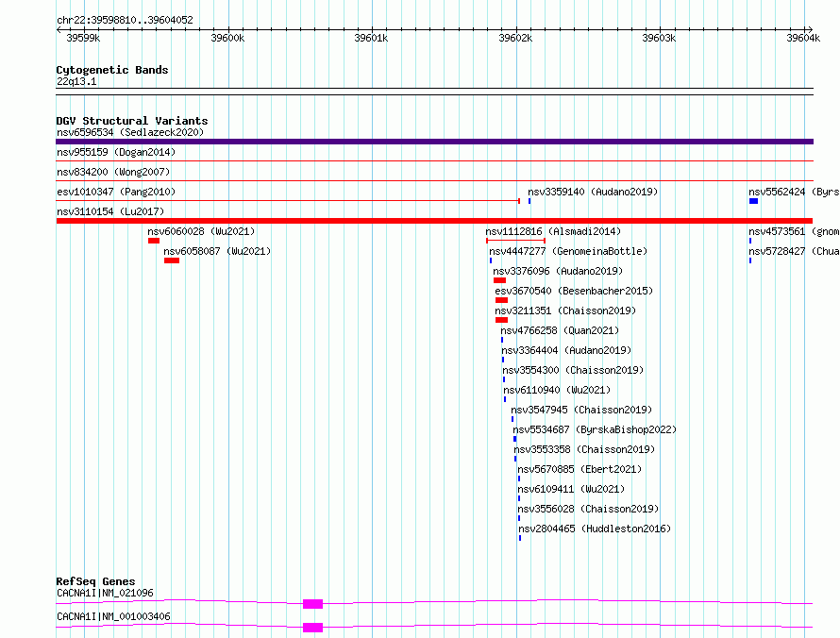
Task: Click the 39601k ruler mark
Action: (371, 38)
